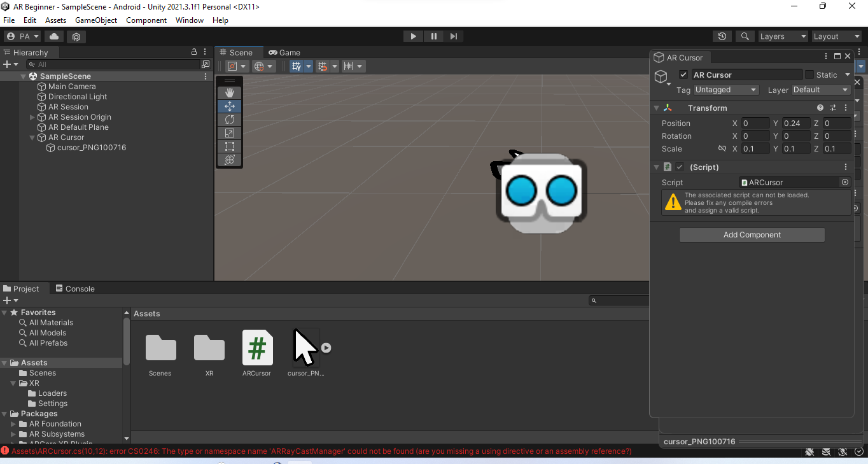Select the Scale tool

coord(229,133)
